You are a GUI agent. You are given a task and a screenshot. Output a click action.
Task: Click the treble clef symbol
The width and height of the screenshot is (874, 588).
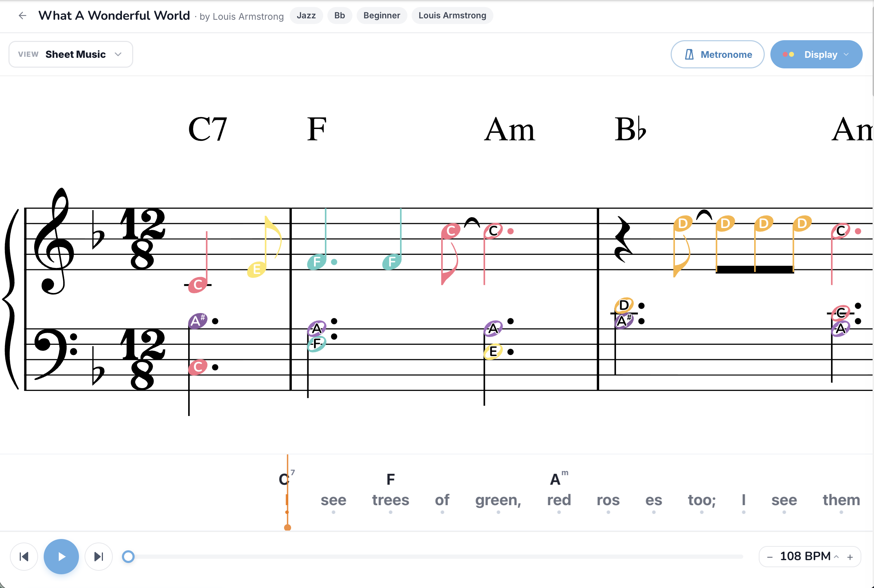[54, 241]
